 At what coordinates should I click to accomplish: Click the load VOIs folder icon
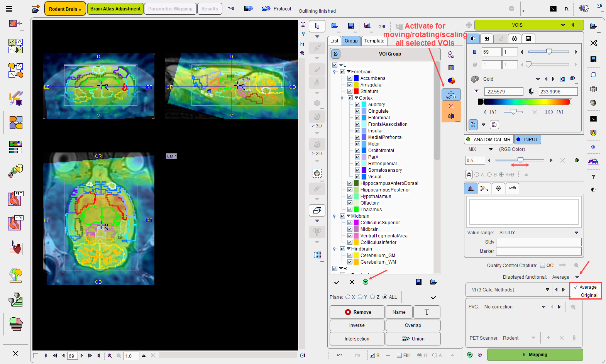click(335, 26)
